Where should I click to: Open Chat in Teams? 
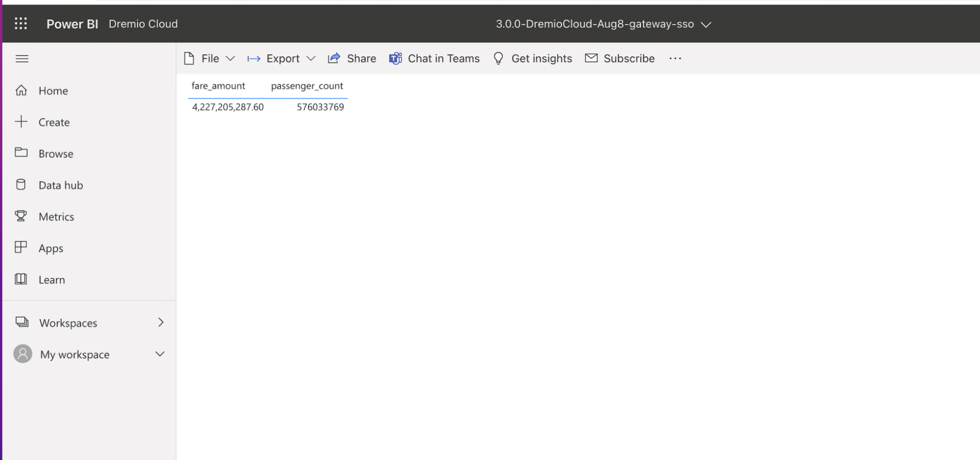[434, 58]
